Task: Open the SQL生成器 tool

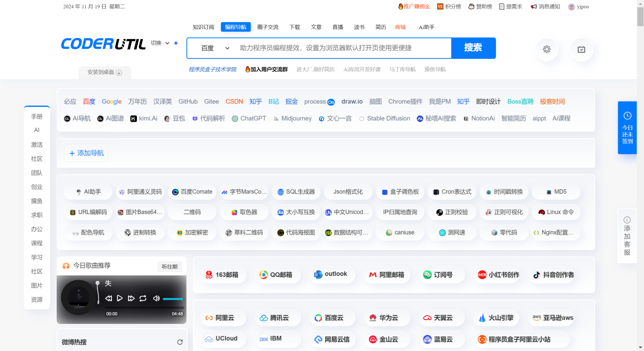Action: pyautogui.click(x=296, y=192)
